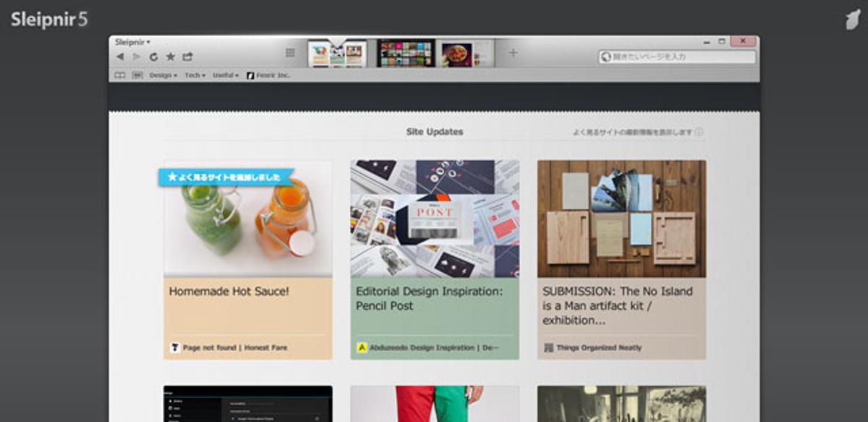Open the Sleipnir application menu dropdown
Image resolution: width=868 pixels, height=422 pixels.
(132, 42)
